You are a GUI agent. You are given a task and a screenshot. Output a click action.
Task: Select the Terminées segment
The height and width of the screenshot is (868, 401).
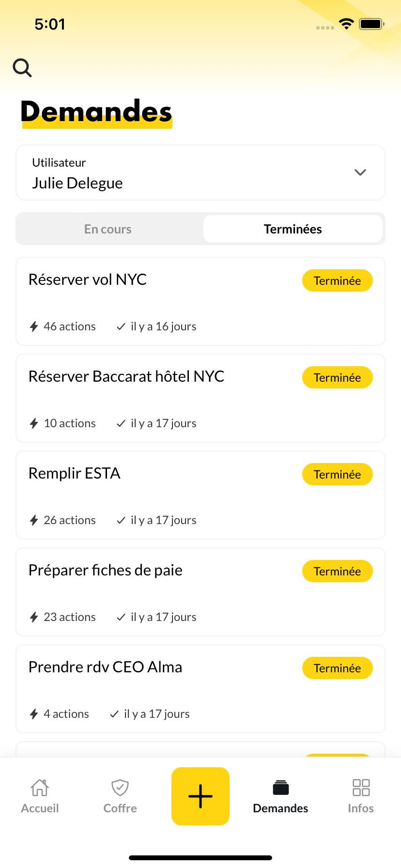[x=293, y=229]
